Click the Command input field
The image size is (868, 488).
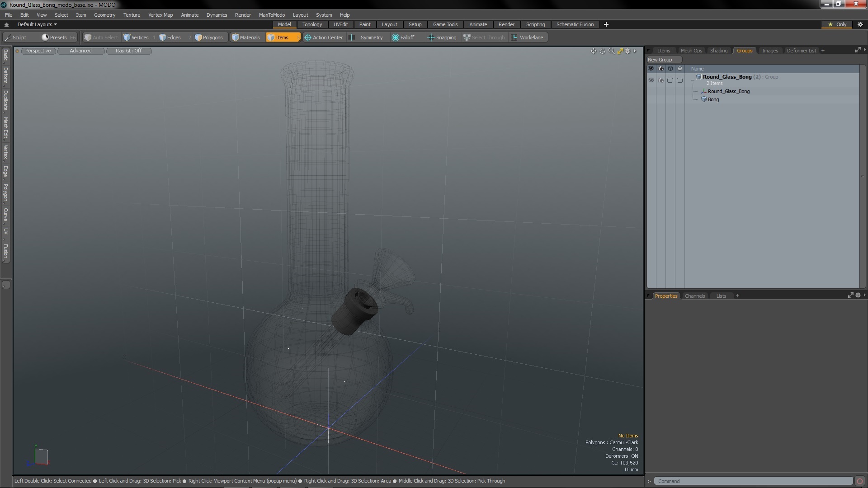[754, 481]
